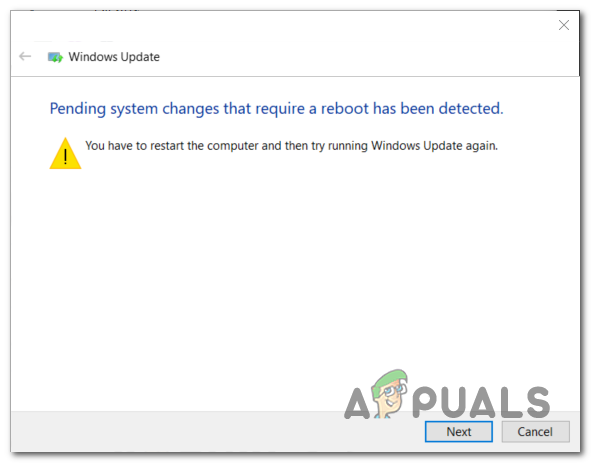Click the Next button
Screen dimensions: 591x463
point(458,431)
